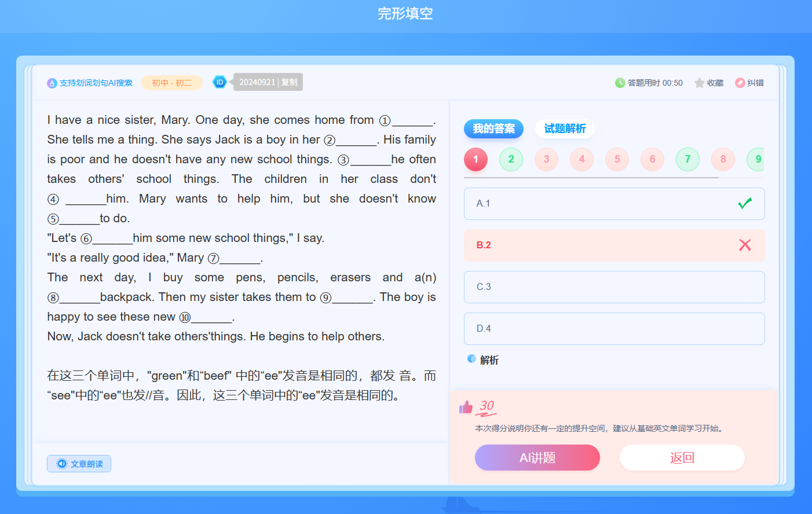Click the 返回 button

pyautogui.click(x=682, y=458)
